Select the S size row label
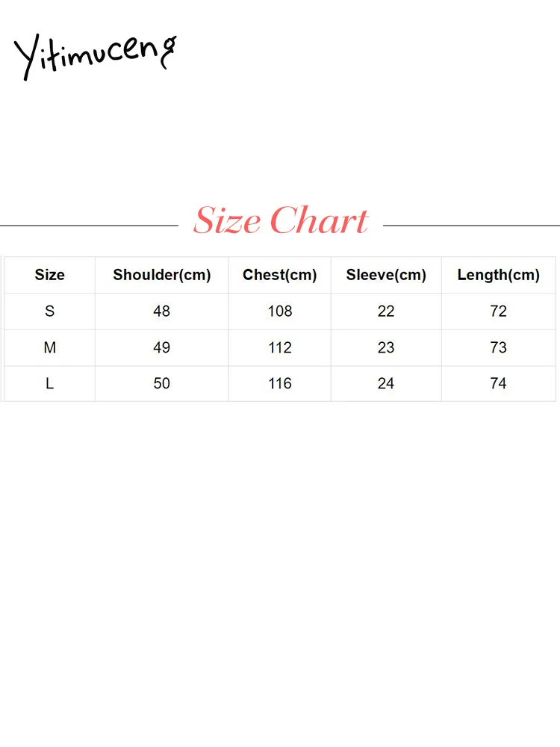The height and width of the screenshot is (747, 560). point(50,311)
